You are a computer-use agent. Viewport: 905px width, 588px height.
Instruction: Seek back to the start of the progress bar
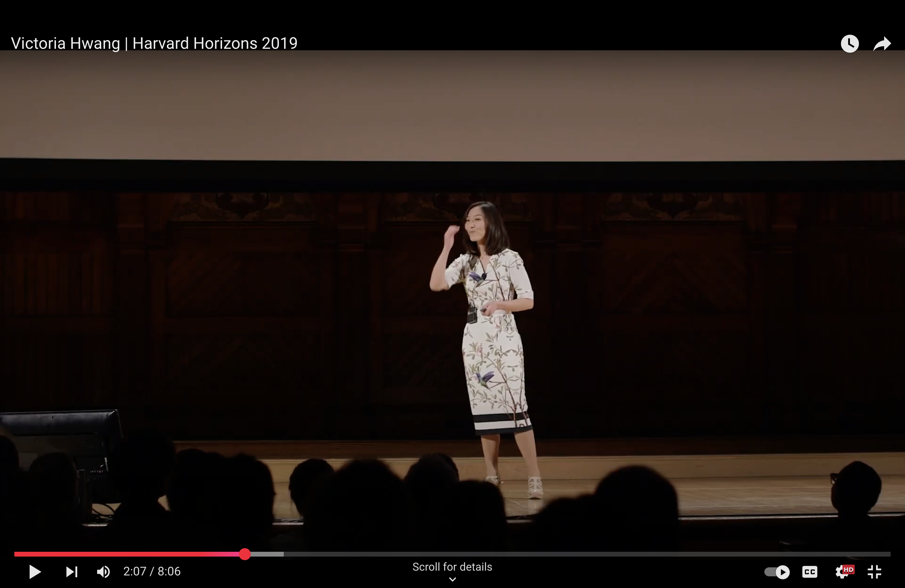click(x=16, y=554)
